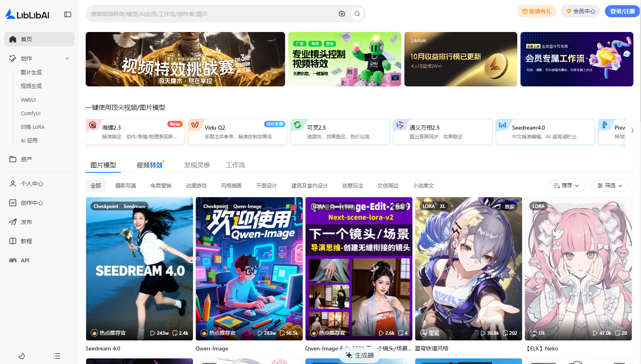
Task: Open the 推荐 sort dropdown
Action: click(567, 185)
